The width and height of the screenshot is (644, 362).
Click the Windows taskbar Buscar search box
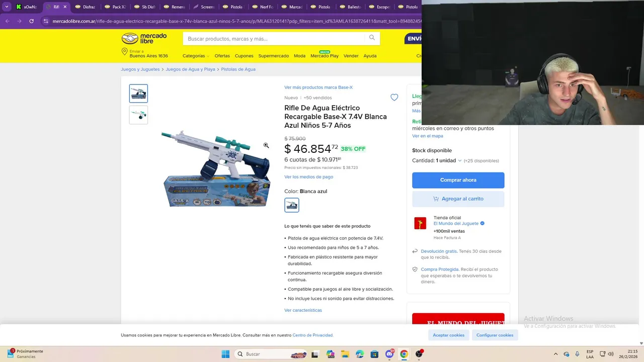coord(271,354)
